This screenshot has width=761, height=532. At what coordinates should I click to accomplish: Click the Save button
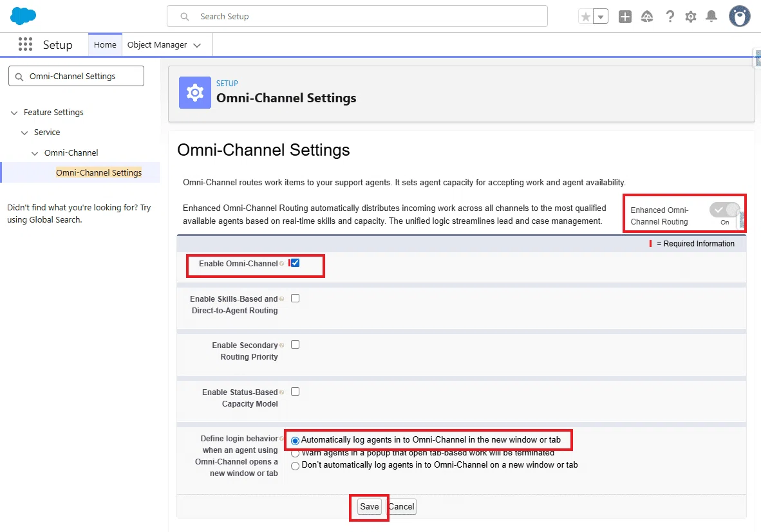(x=370, y=506)
